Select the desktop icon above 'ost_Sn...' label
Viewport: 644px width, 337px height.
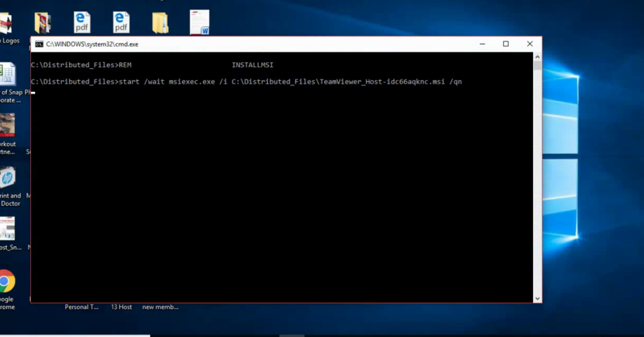click(x=7, y=229)
